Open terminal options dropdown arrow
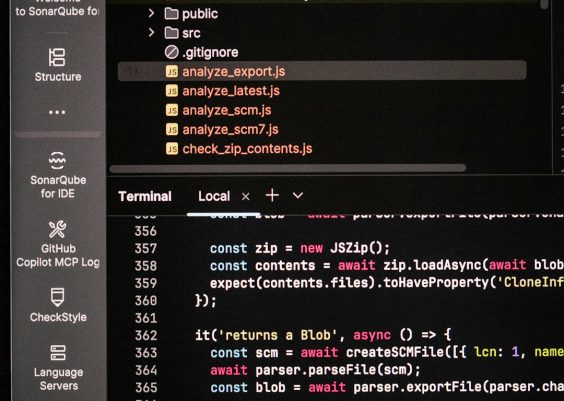This screenshot has width=564, height=401. pyautogui.click(x=298, y=196)
